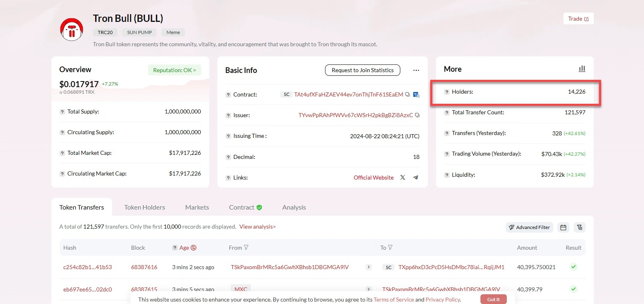
Task: Expand the Reputation: OK details
Action: tap(174, 70)
